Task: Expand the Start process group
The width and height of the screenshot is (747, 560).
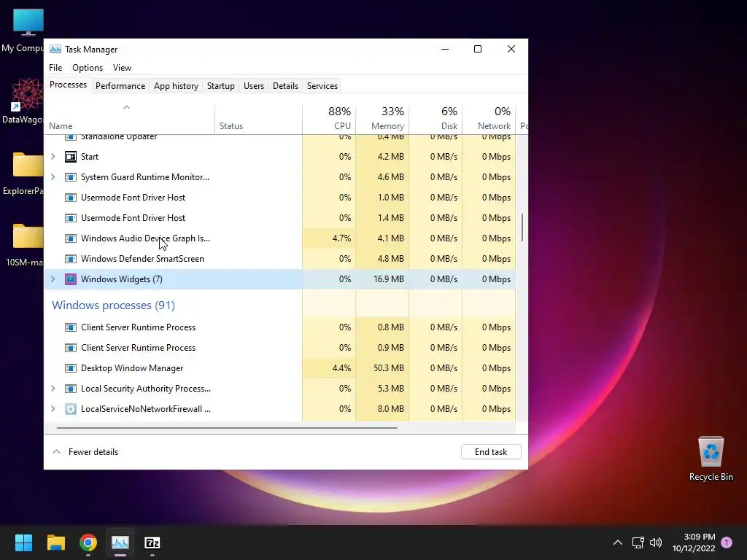Action: pyautogui.click(x=53, y=157)
